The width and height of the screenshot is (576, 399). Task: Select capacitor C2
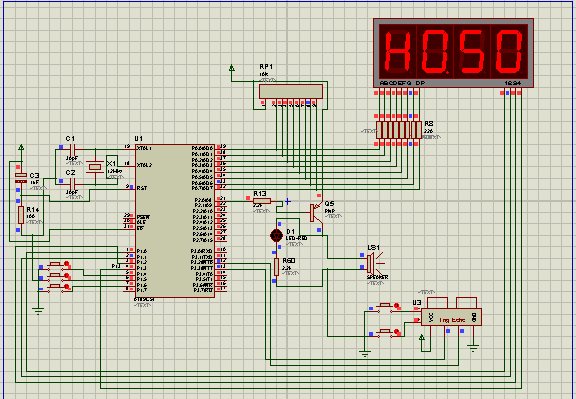pos(73,183)
